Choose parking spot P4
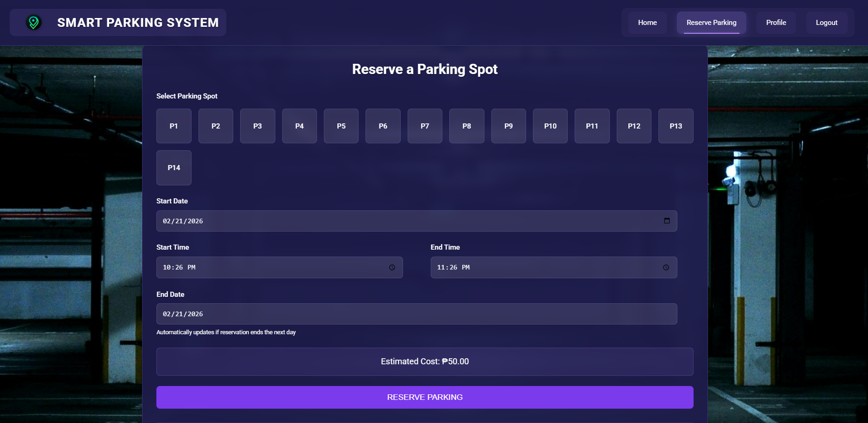 [x=299, y=126]
